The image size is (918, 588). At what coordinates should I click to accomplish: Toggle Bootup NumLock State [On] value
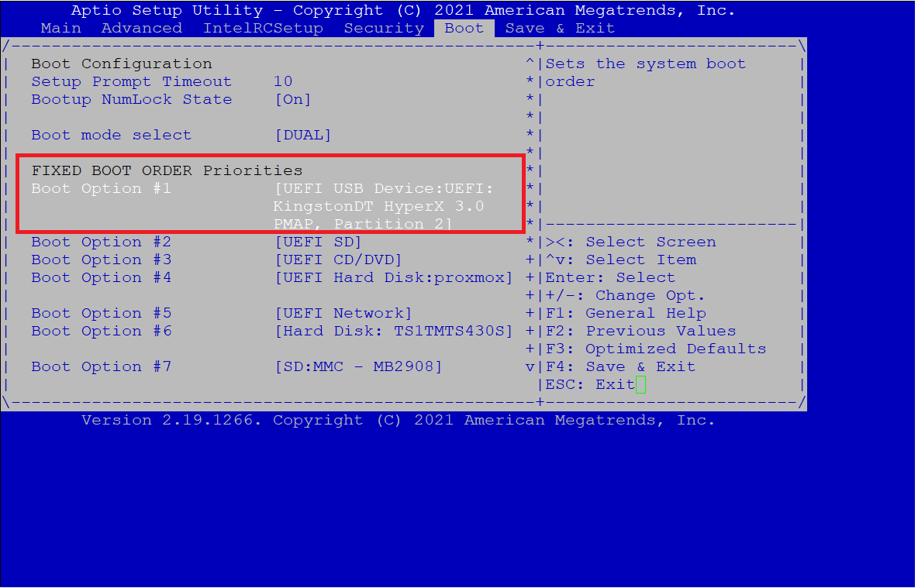293,99
